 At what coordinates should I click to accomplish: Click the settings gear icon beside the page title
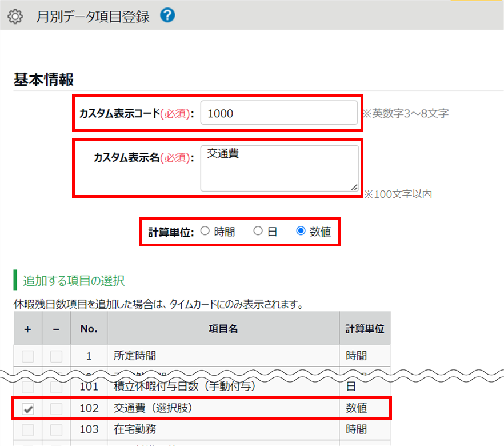pyautogui.click(x=15, y=17)
